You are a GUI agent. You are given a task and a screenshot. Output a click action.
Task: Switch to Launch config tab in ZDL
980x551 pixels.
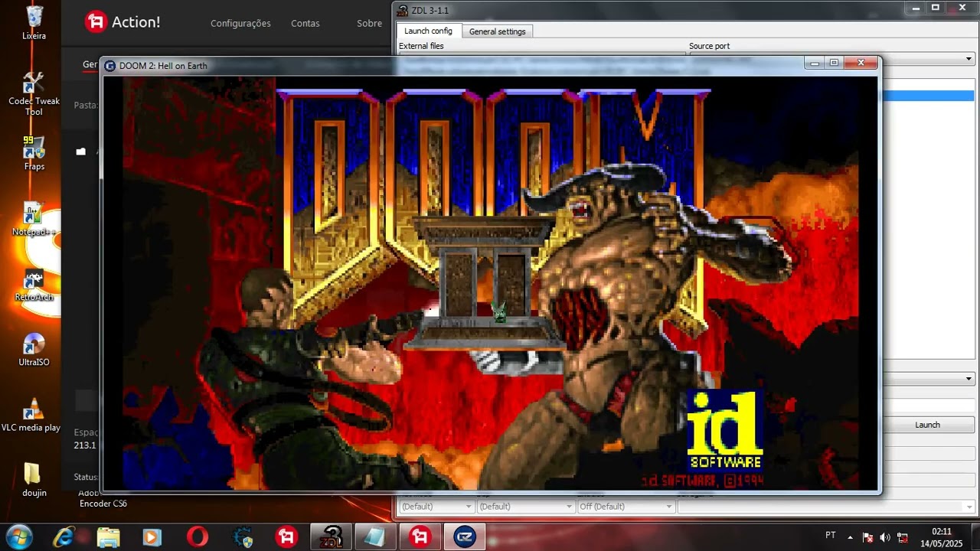428,31
